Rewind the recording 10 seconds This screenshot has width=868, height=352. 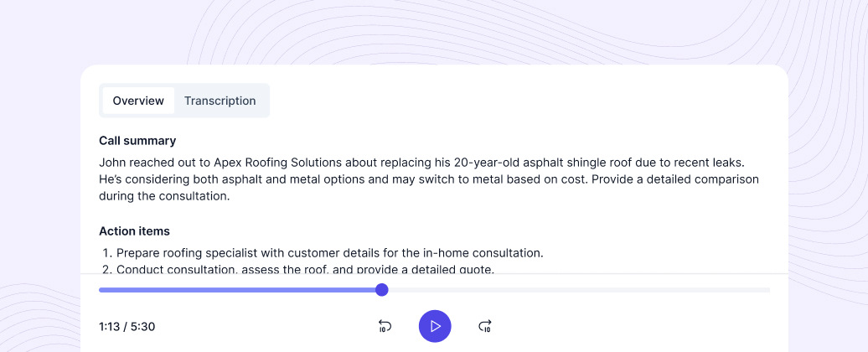tap(385, 326)
